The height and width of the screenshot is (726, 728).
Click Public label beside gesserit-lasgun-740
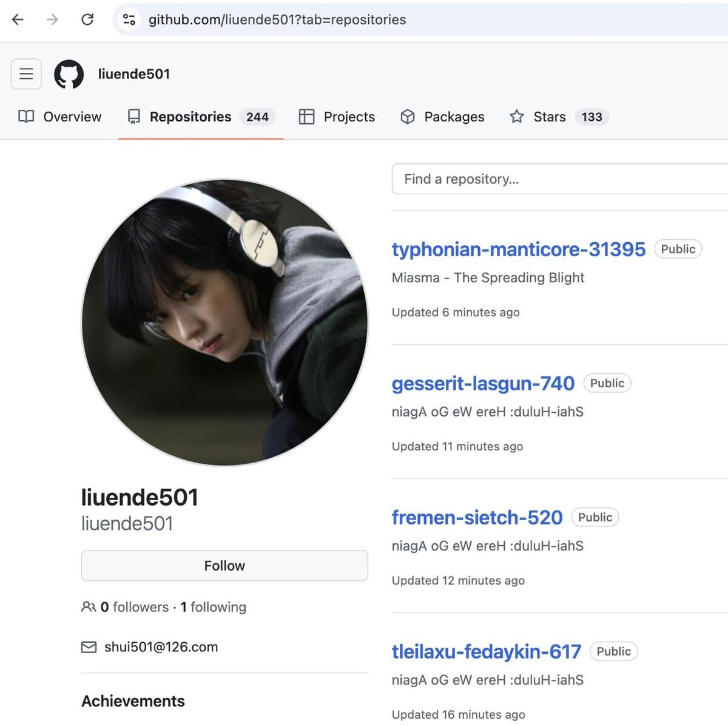607,383
